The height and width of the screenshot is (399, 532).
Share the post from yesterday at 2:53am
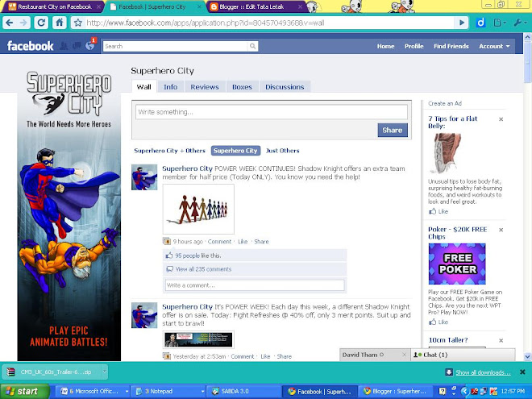click(284, 356)
